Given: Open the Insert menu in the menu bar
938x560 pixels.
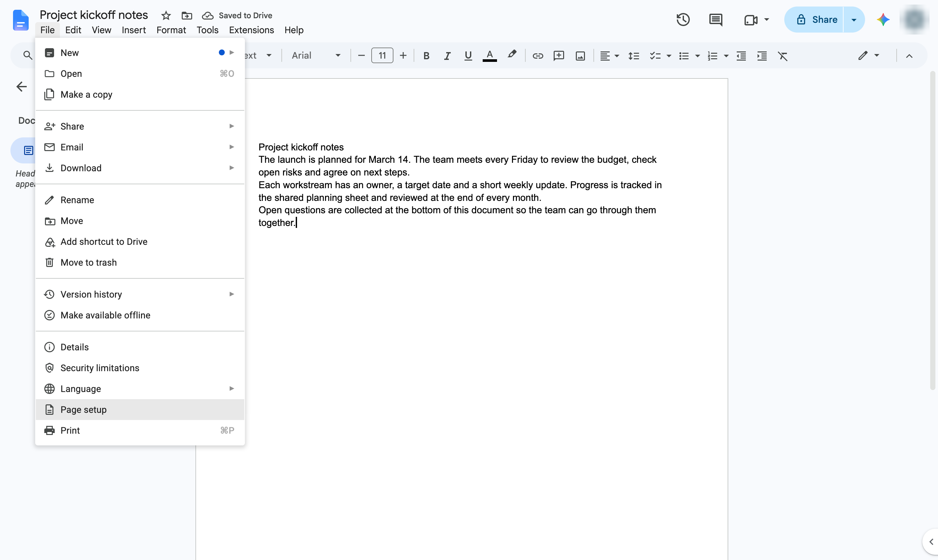Looking at the screenshot, I should pos(134,30).
